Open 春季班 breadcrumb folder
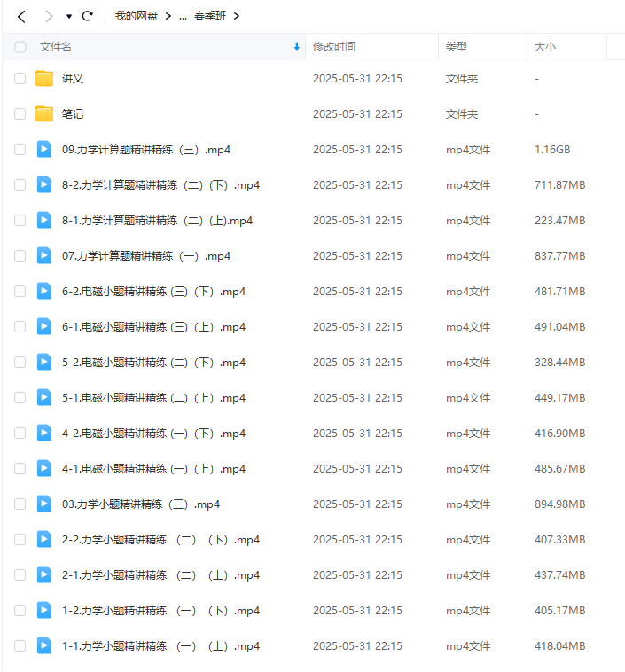Screen dimensions: 625x672 [210, 16]
